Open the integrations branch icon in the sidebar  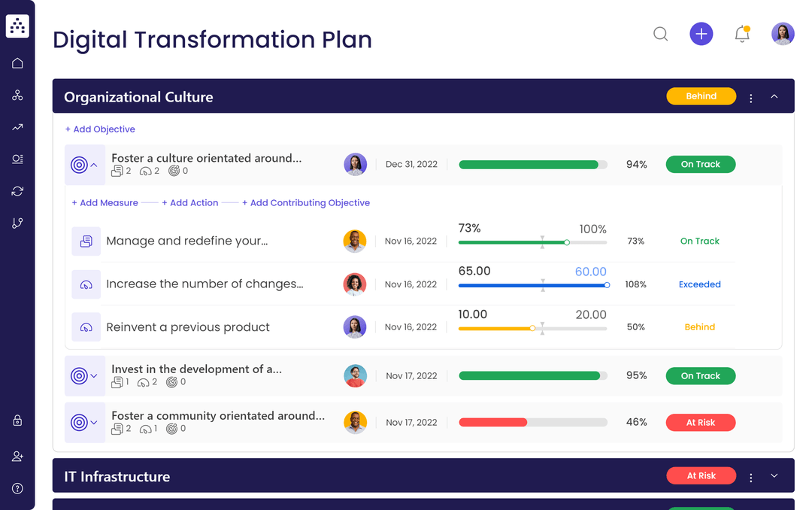pyautogui.click(x=17, y=223)
